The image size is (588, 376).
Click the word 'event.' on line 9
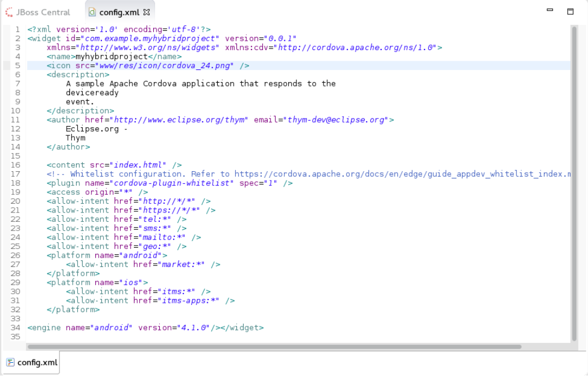pyautogui.click(x=80, y=101)
